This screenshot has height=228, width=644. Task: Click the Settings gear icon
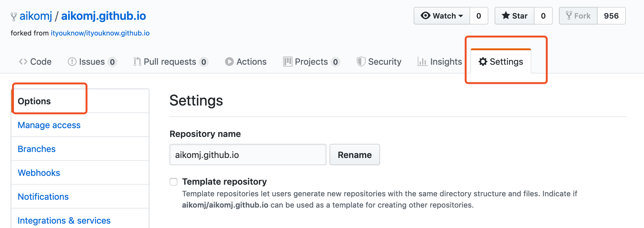(x=483, y=62)
